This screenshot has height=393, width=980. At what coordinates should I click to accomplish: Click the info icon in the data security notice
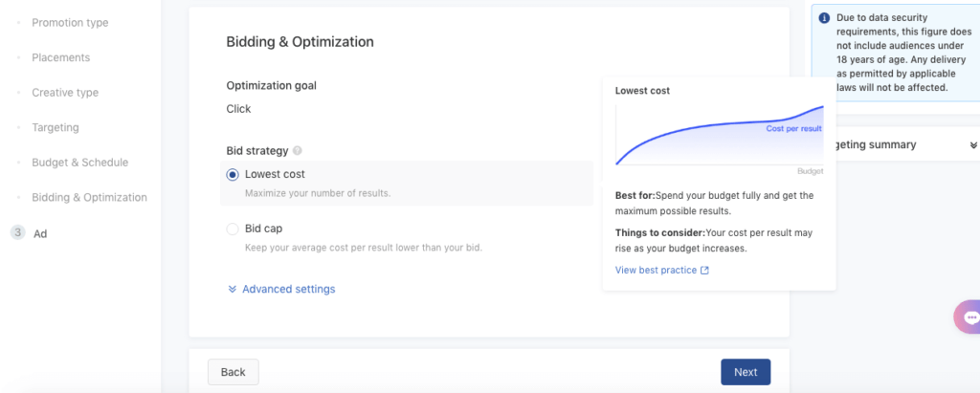coord(825,17)
